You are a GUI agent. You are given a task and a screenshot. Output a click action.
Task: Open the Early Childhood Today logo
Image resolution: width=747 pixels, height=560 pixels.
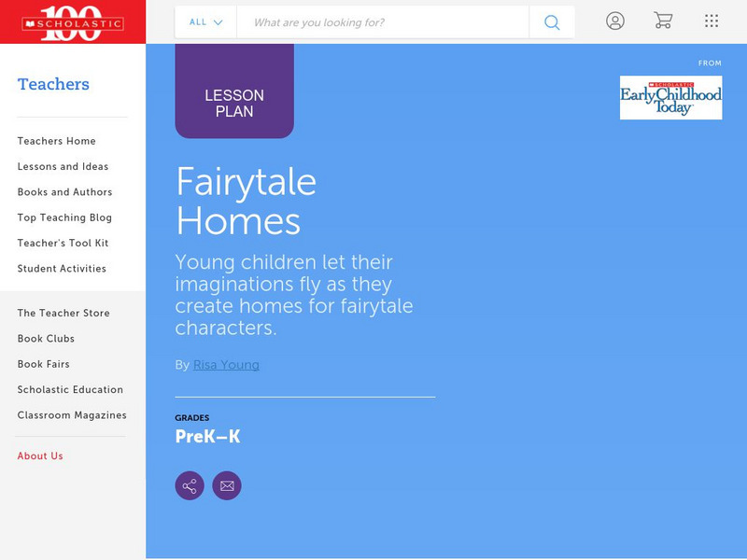tap(670, 98)
